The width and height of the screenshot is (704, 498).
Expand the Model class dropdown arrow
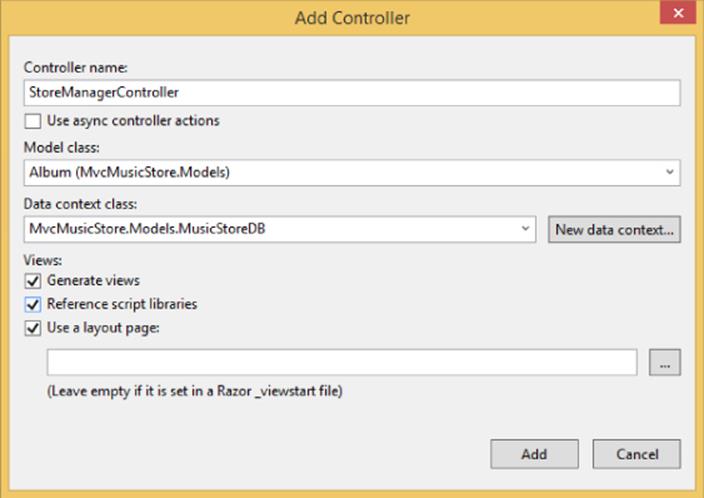(670, 172)
